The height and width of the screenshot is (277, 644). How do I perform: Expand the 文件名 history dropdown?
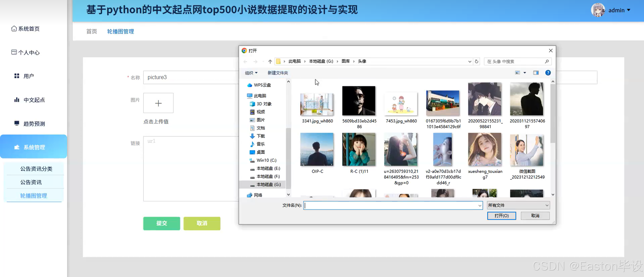tap(480, 205)
